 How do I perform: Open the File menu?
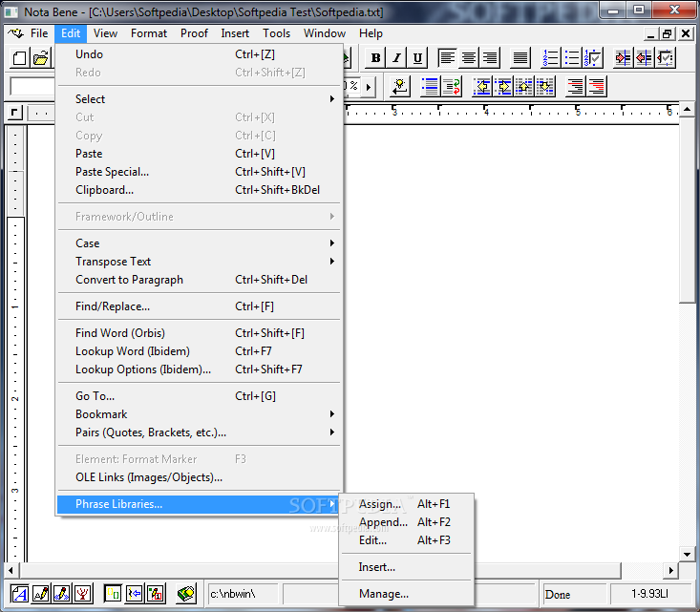click(39, 33)
